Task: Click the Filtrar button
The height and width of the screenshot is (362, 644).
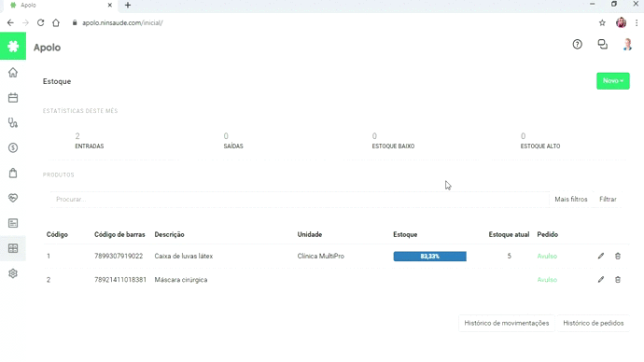Action: coord(608,199)
